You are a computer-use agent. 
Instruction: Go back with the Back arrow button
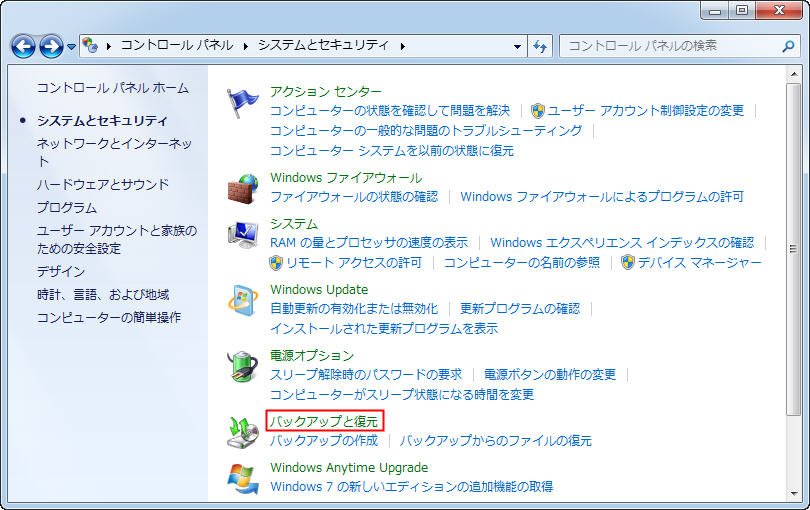click(x=23, y=47)
